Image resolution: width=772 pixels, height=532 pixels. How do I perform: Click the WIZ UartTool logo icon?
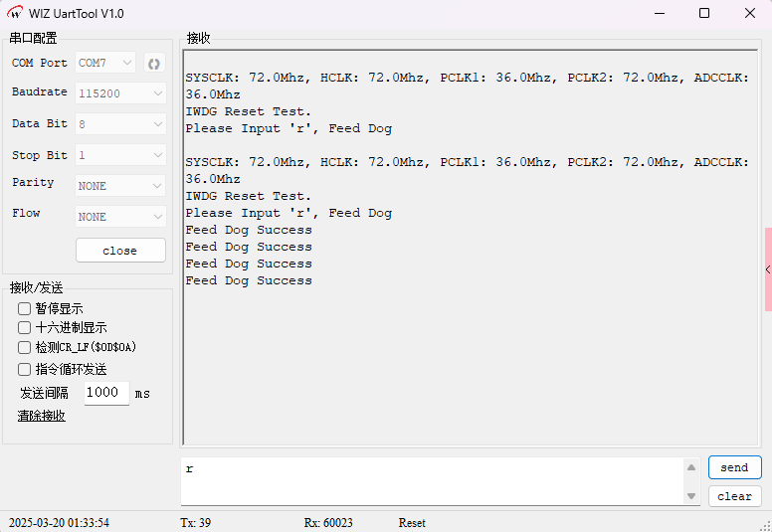coord(15,13)
